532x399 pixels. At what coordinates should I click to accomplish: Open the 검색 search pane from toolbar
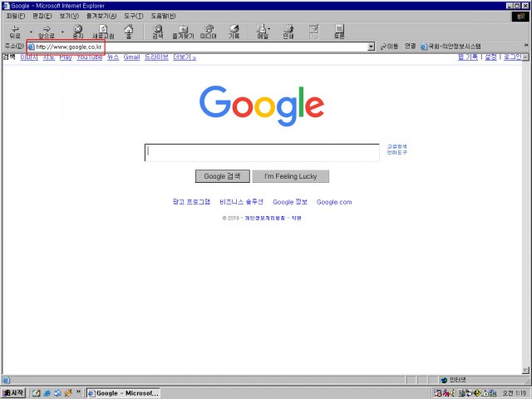click(157, 32)
